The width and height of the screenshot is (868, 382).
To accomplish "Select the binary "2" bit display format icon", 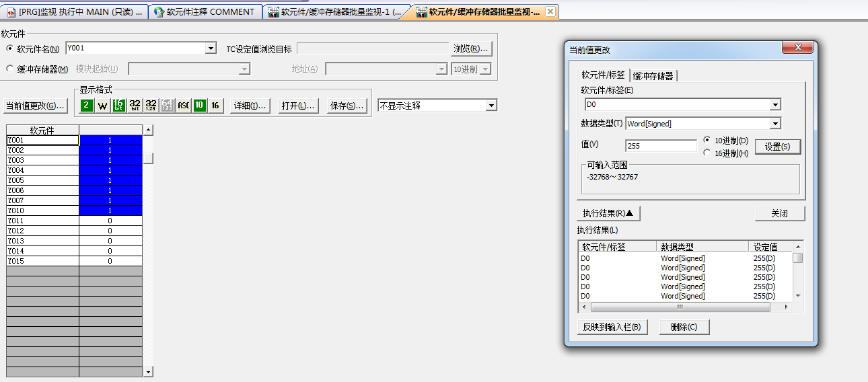I will click(87, 106).
